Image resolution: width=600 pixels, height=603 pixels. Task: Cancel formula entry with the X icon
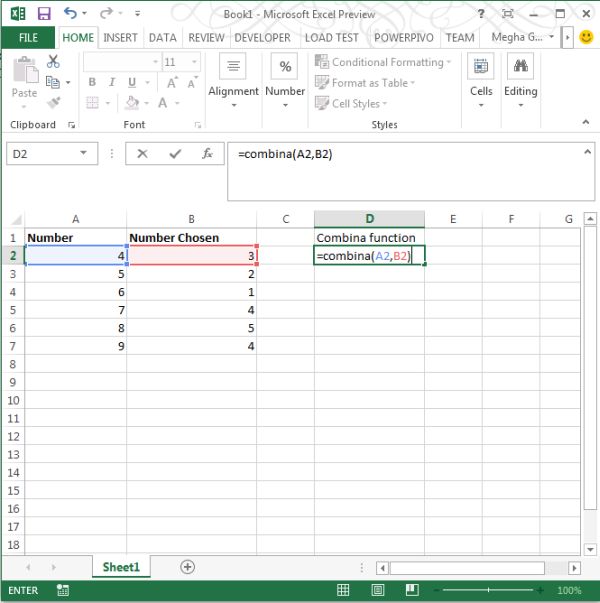(x=142, y=154)
